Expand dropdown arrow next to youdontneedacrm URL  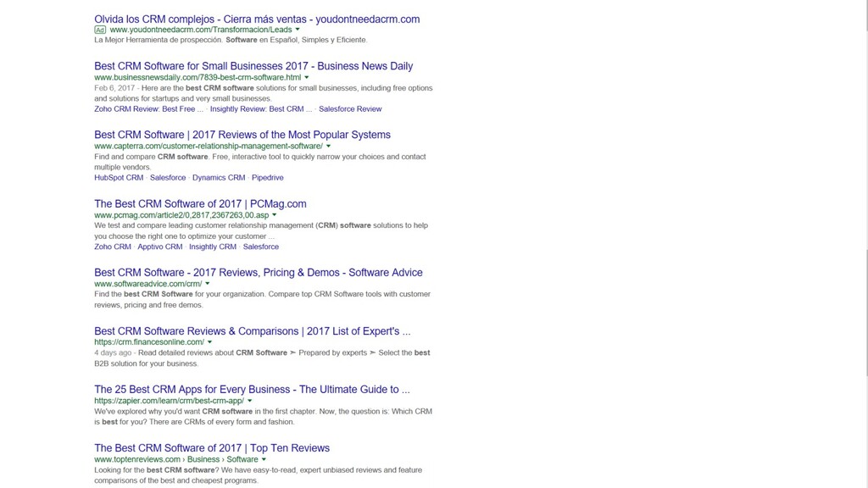point(298,30)
